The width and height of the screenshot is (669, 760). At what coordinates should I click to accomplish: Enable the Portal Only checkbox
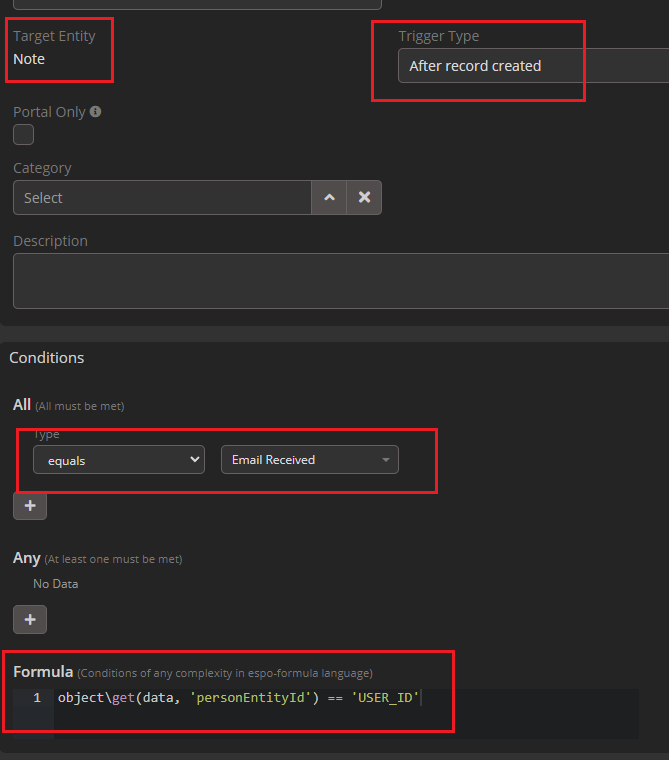click(23, 135)
